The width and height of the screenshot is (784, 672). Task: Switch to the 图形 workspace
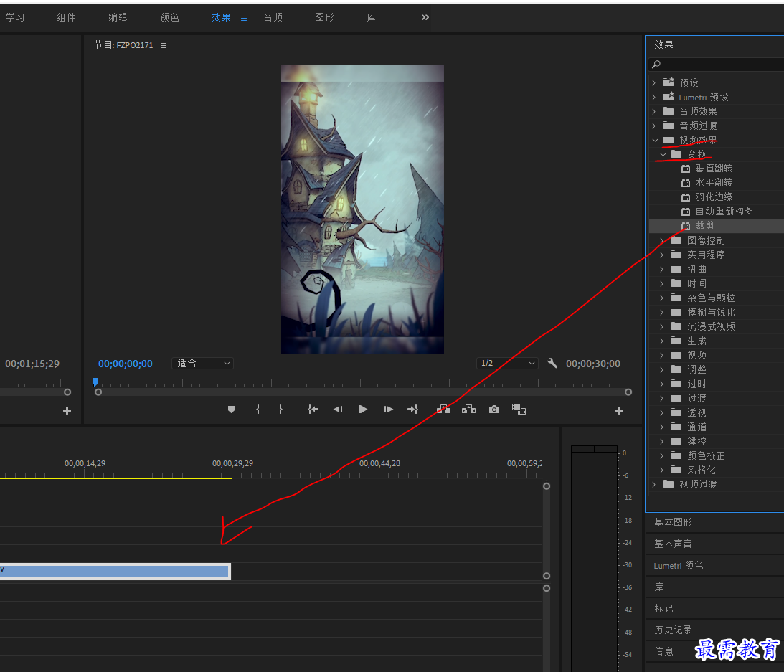pyautogui.click(x=324, y=17)
